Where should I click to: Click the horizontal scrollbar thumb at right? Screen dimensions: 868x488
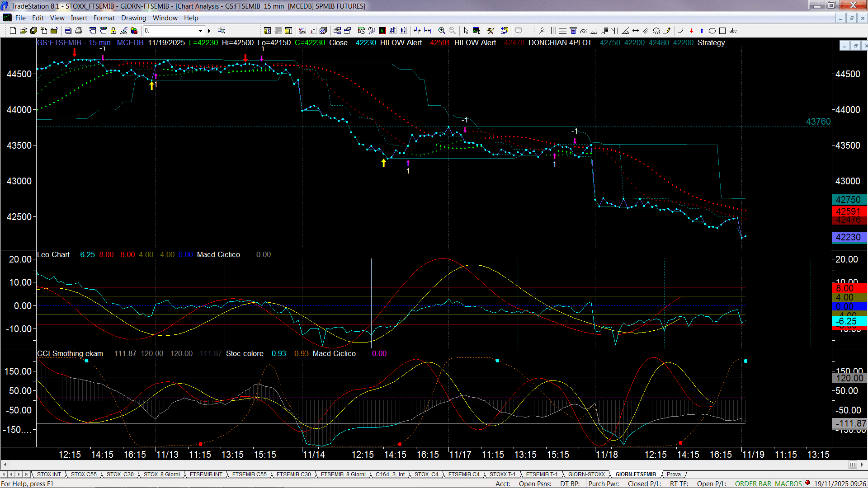[852, 465]
